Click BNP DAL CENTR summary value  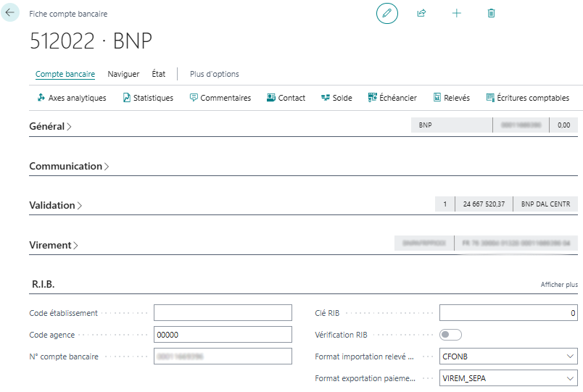click(x=545, y=204)
